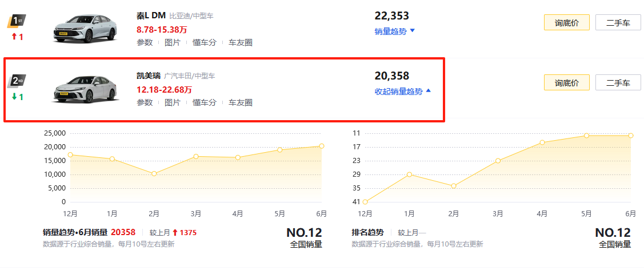Click the red 20358 June sales value
The height and width of the screenshot is (270, 644).
point(123,232)
